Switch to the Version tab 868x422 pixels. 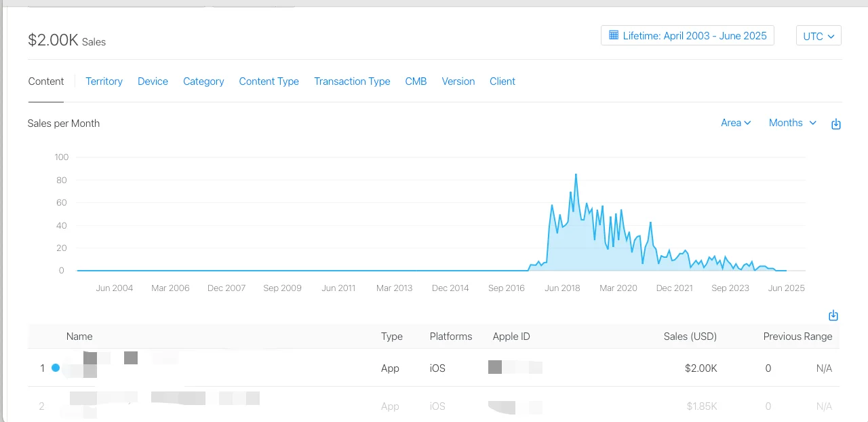click(x=458, y=81)
